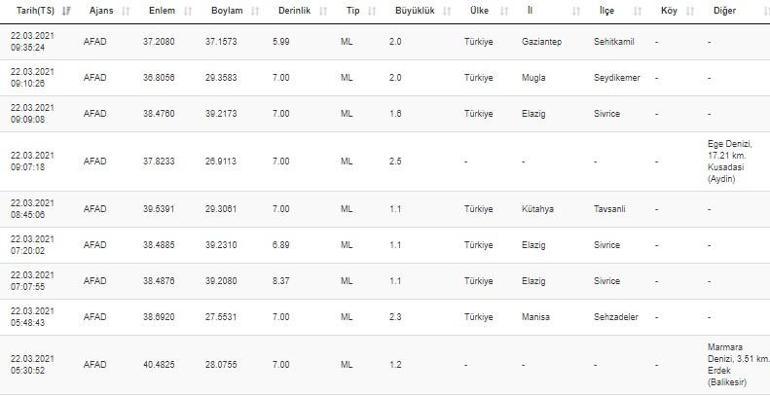
Task: Click the Diğer column header
Action: point(724,11)
